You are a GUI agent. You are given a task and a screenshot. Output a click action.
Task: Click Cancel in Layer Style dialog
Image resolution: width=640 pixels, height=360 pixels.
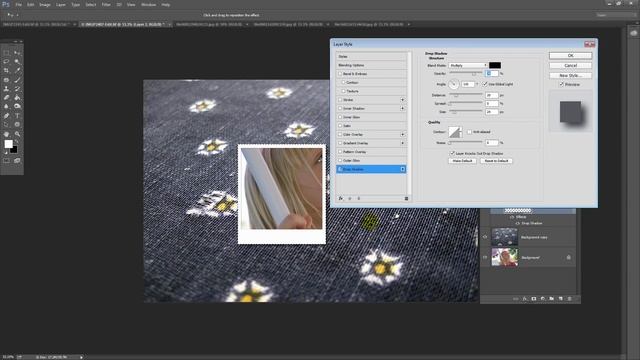pyautogui.click(x=570, y=65)
